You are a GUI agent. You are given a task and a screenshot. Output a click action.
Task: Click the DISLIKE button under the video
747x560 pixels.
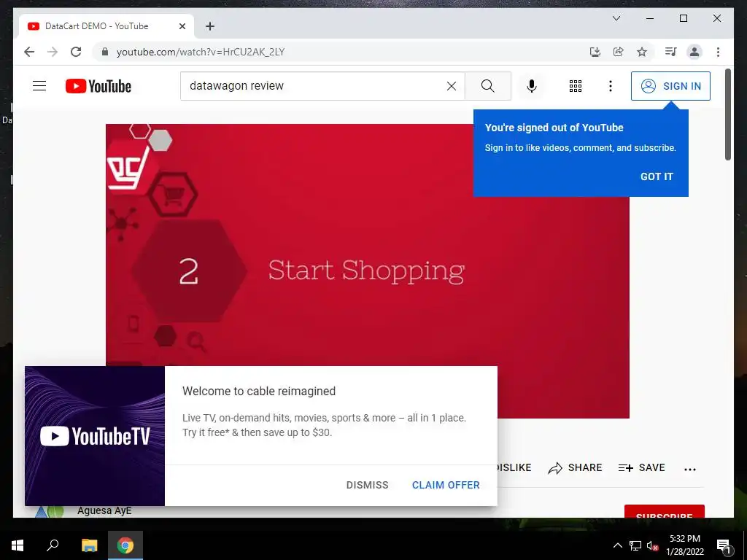tap(514, 467)
